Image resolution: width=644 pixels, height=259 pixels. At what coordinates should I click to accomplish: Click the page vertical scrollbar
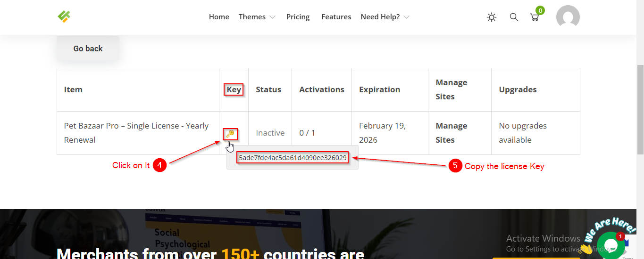[x=640, y=109]
